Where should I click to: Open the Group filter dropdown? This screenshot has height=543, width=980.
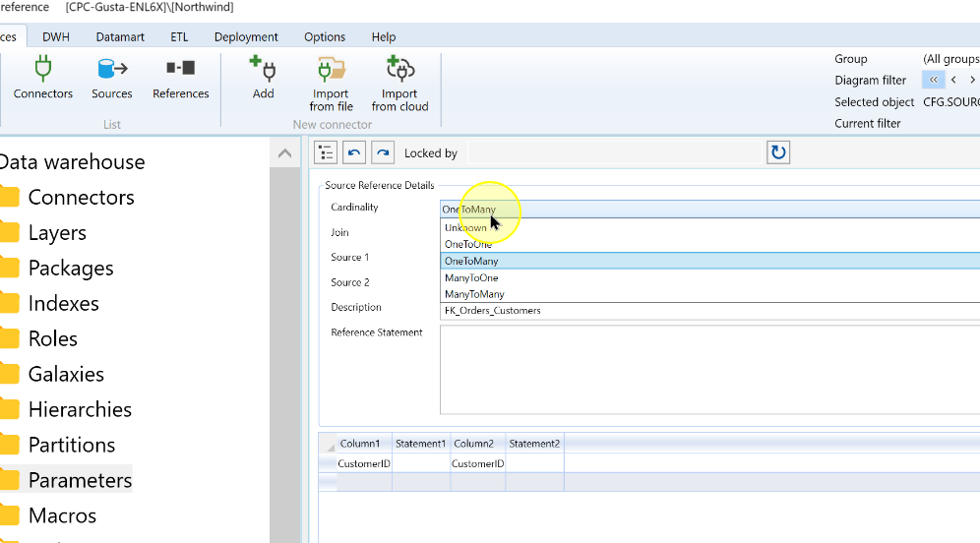pos(950,59)
